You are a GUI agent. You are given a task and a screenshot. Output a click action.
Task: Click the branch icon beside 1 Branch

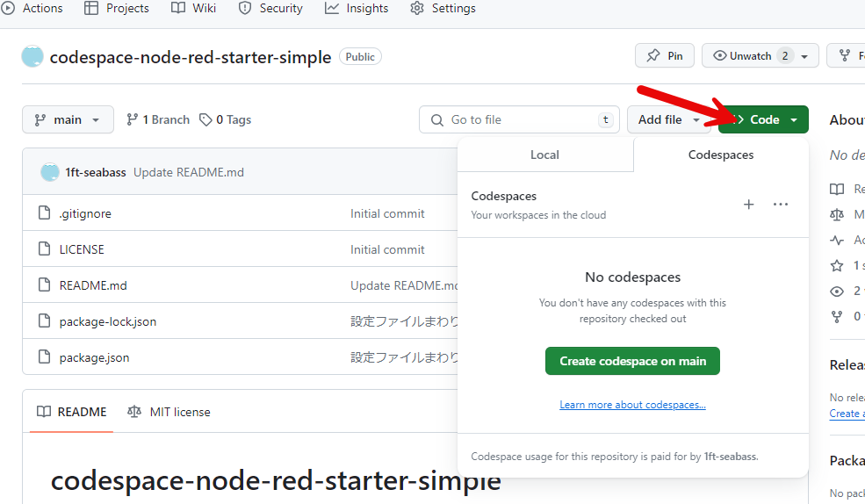click(133, 119)
